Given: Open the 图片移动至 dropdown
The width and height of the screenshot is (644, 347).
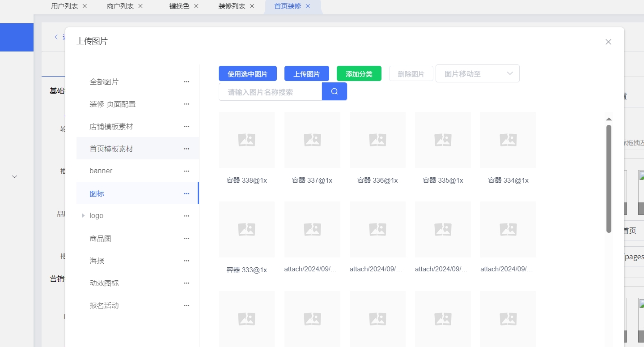Looking at the screenshot, I should tap(478, 73).
